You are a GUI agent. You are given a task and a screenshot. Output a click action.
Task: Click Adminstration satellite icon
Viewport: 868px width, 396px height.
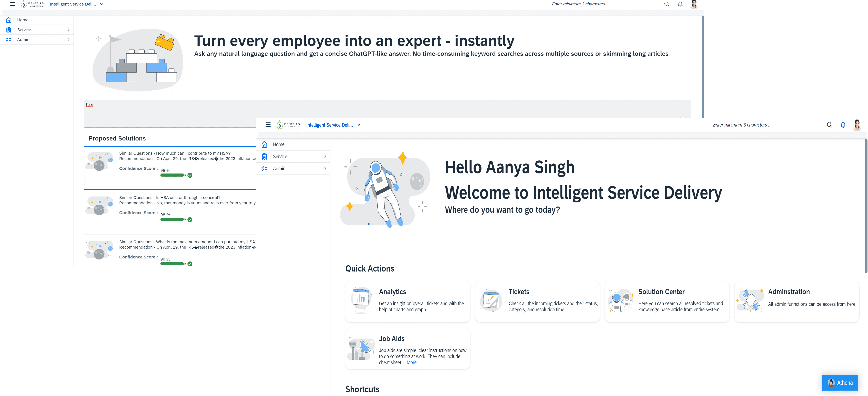[x=750, y=300]
